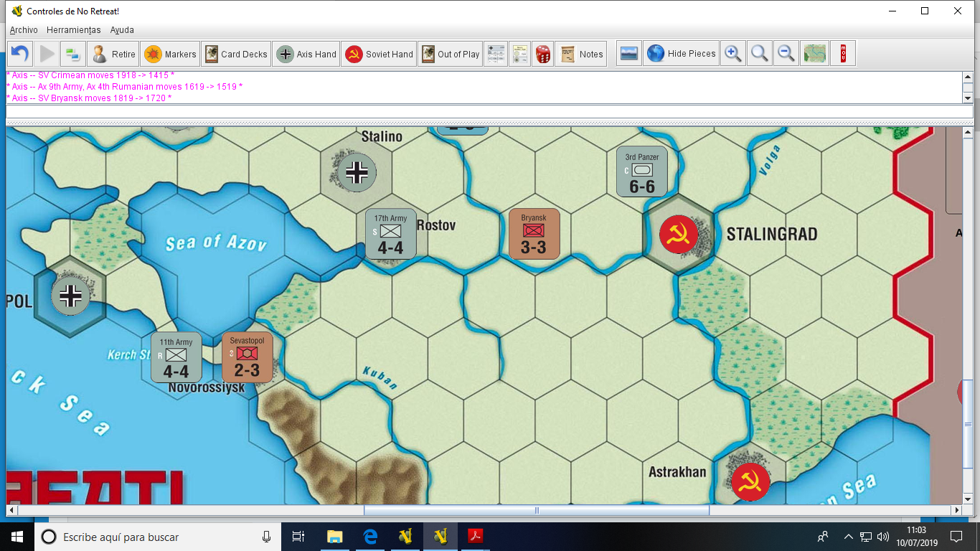Click the select zoom magnifier icon
Viewport: 980px width, 551px height.
pos(759,54)
